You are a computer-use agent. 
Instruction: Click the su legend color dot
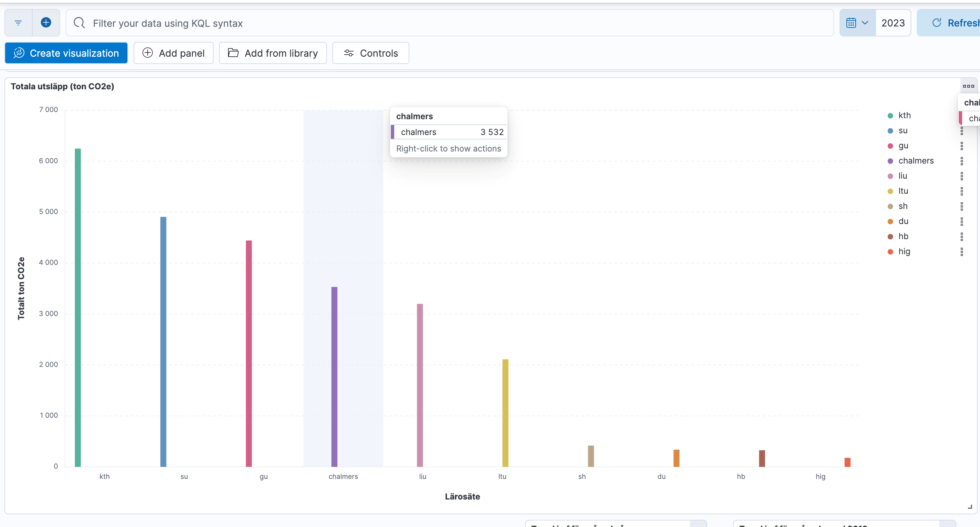tap(890, 131)
